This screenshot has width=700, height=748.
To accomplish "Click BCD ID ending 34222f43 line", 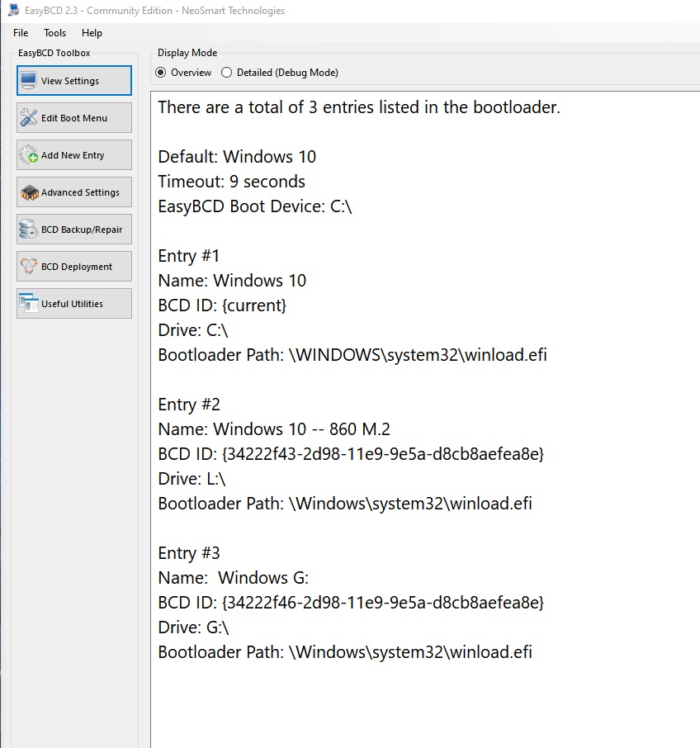I will (351, 453).
